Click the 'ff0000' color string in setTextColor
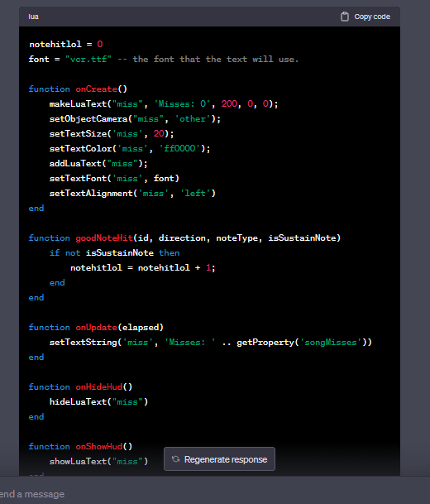This screenshot has height=504, width=430. click(179, 148)
